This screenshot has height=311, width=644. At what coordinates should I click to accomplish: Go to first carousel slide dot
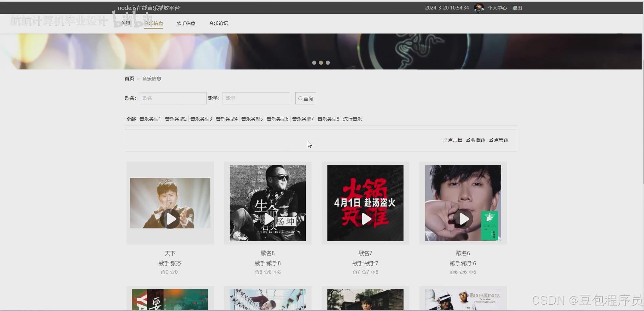(314, 63)
